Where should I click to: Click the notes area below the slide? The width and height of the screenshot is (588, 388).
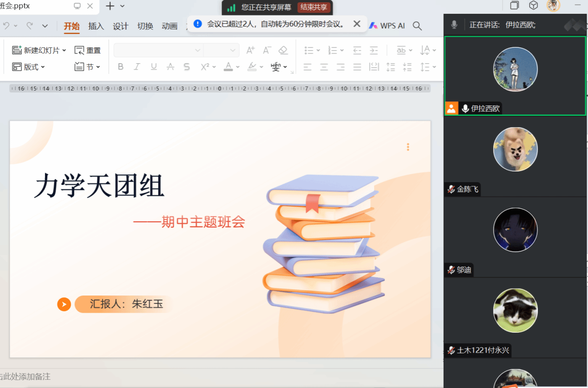(222, 376)
